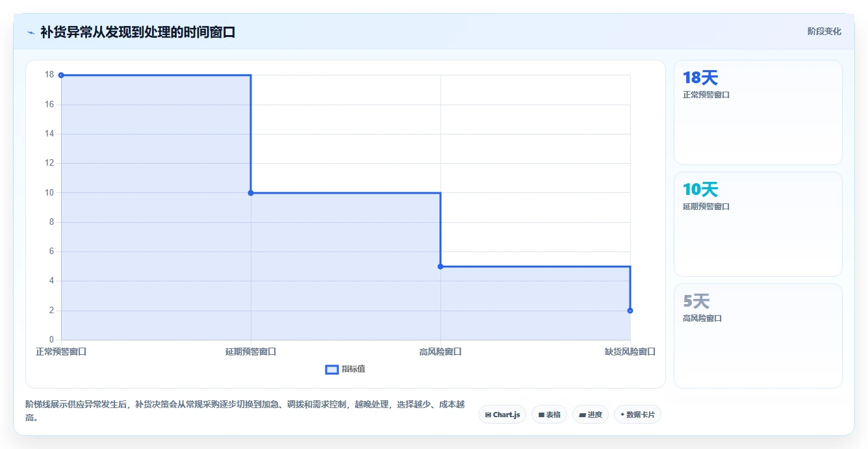Click the y-axis tick label 14
This screenshot has width=868, height=449.
click(49, 134)
